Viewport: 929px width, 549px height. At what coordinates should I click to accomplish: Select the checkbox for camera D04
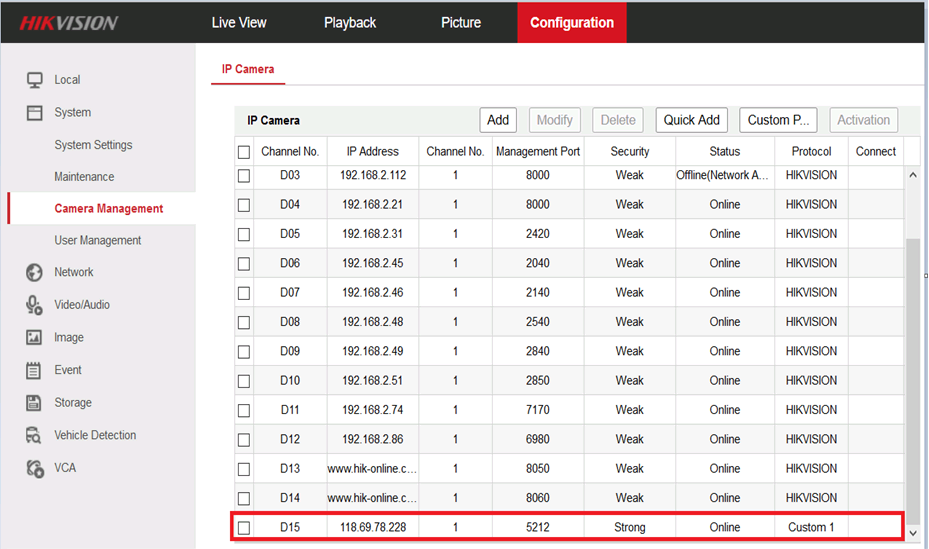pyautogui.click(x=244, y=205)
